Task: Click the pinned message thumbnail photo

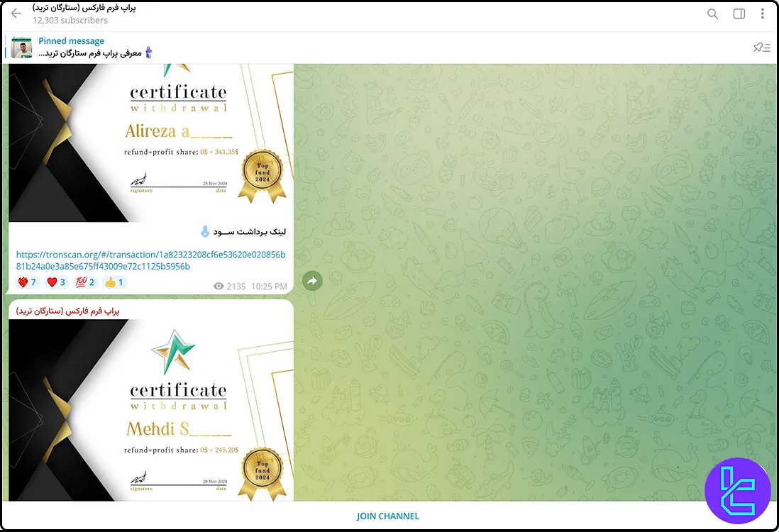Action: coord(21,48)
